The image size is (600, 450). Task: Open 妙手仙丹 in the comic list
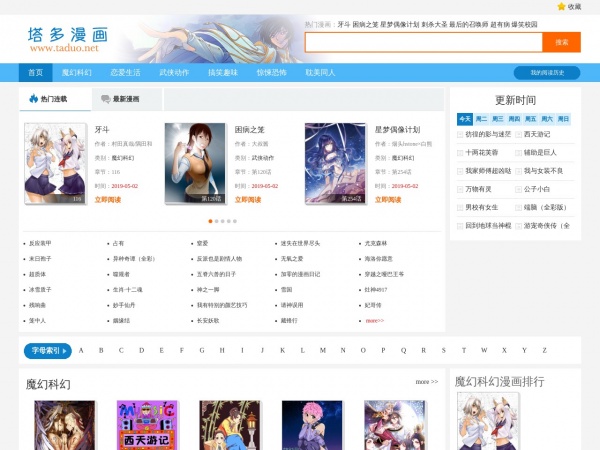(x=124, y=305)
